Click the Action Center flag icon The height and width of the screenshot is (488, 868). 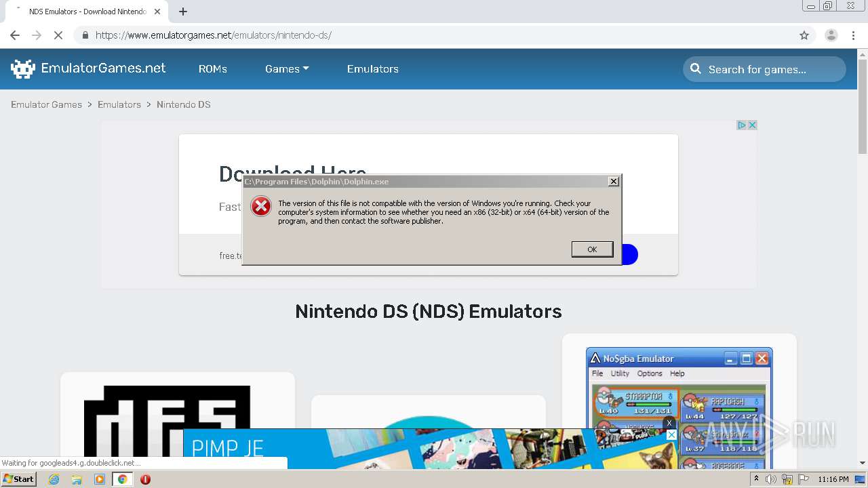[804, 479]
